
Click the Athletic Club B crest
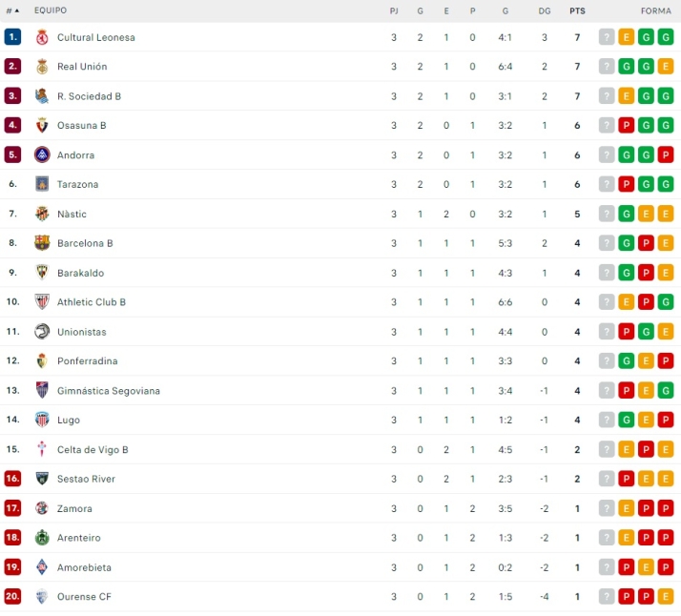(x=42, y=302)
